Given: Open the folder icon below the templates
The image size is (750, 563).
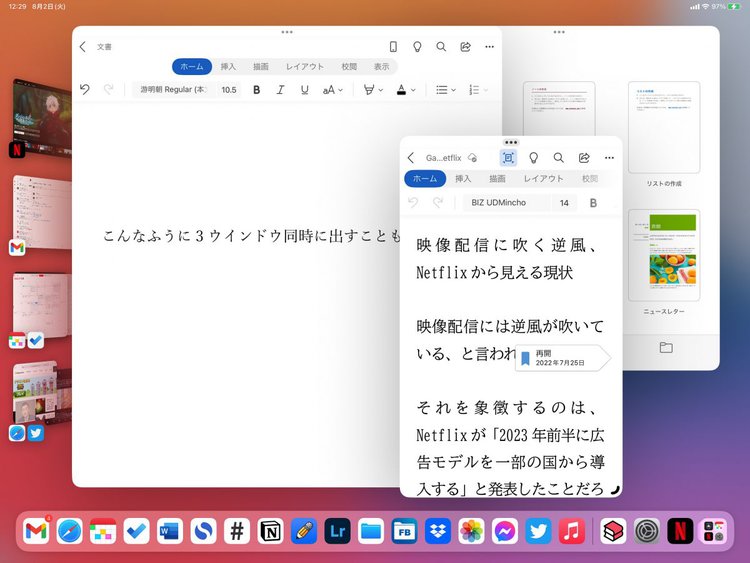Looking at the screenshot, I should pos(666,348).
